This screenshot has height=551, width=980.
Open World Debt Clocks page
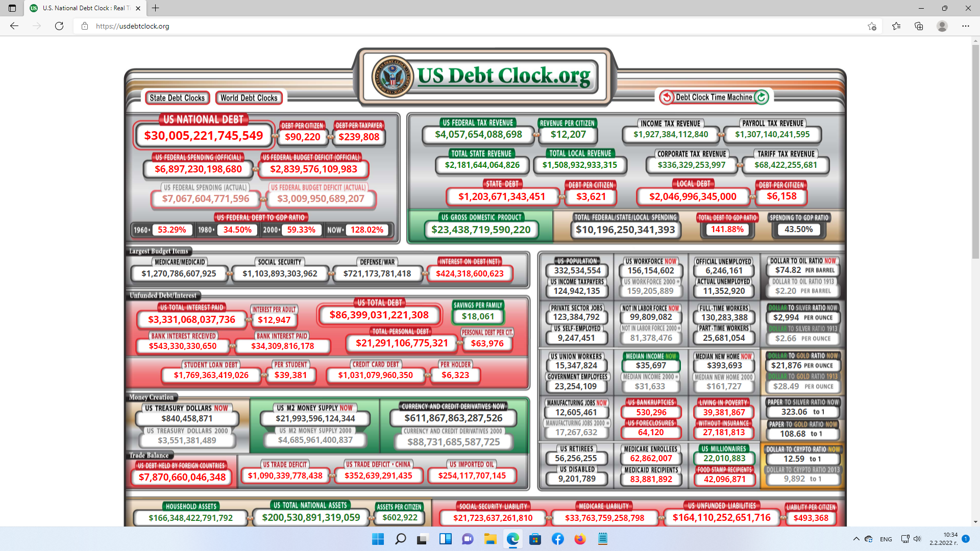(249, 98)
